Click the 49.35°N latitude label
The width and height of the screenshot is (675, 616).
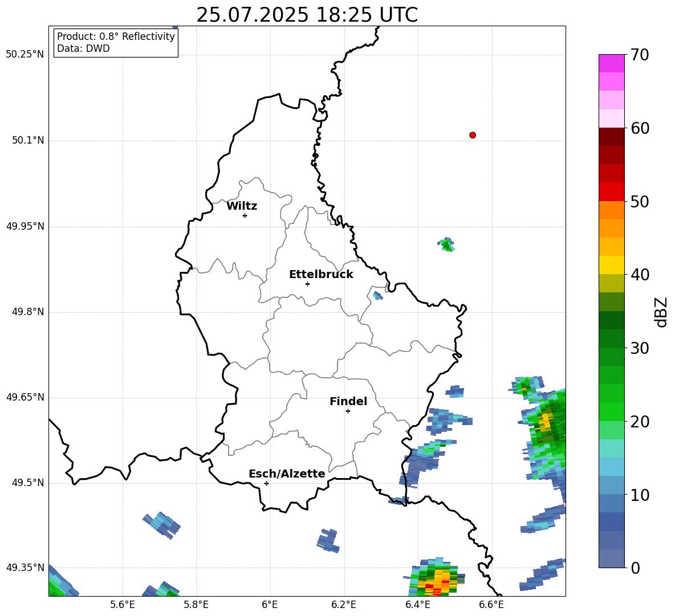pos(25,568)
